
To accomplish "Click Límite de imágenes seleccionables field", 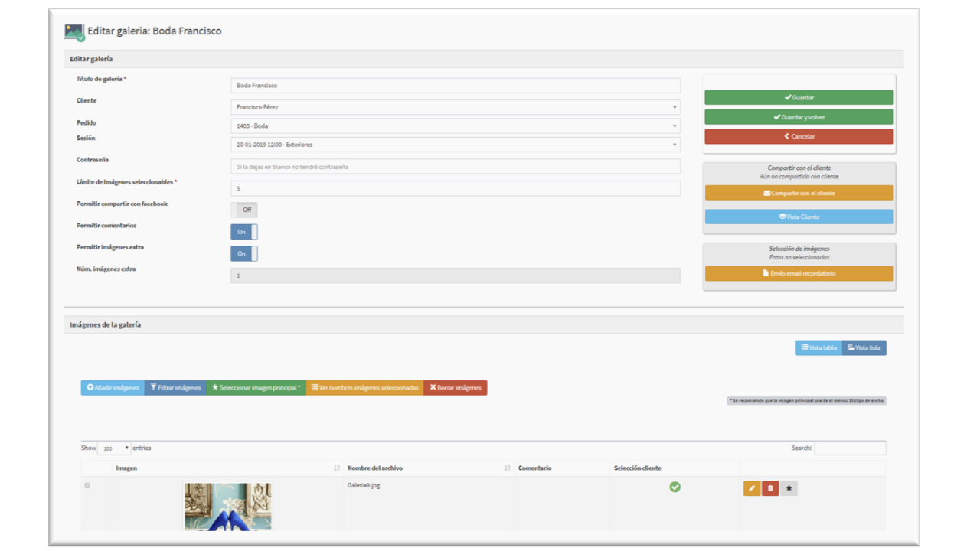I will click(x=455, y=188).
